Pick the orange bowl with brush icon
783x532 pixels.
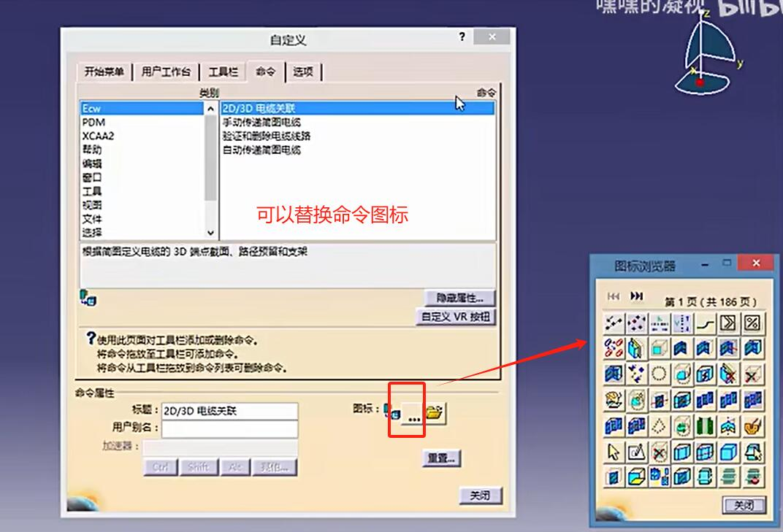click(x=752, y=426)
